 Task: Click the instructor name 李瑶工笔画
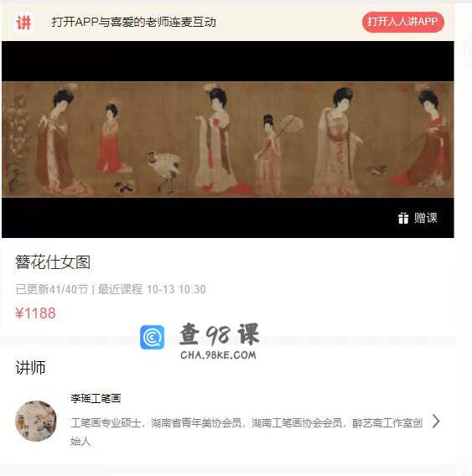click(96, 398)
